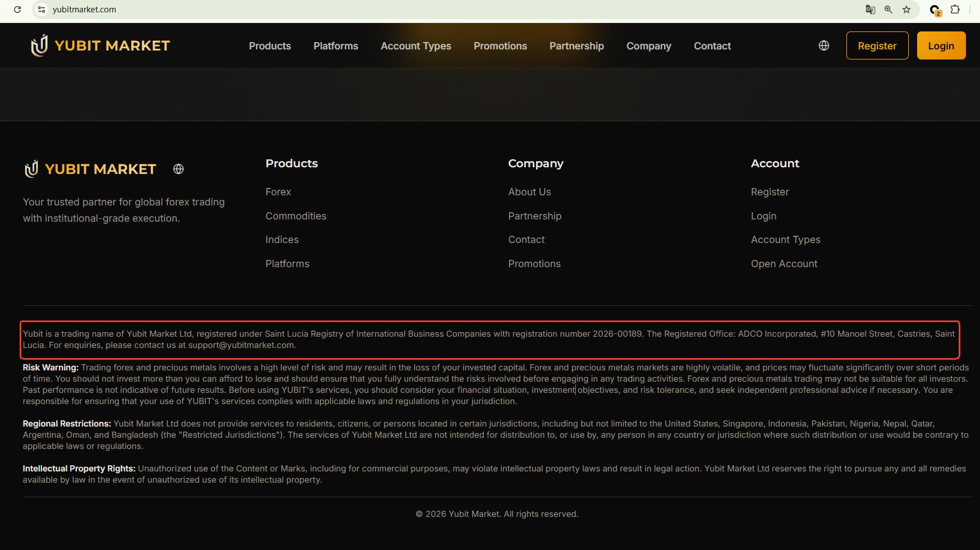Click the Yubit Market header logo
The width and height of the screenshot is (980, 550).
point(100,45)
